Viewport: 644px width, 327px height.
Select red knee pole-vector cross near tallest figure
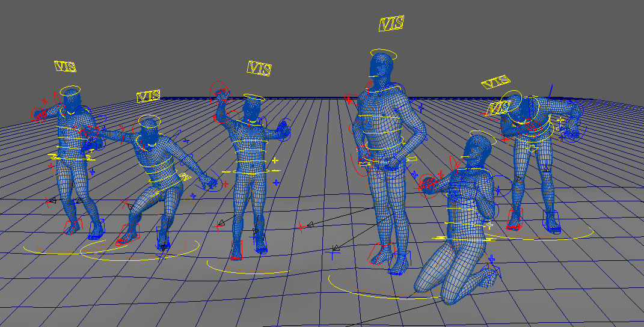pos(300,227)
